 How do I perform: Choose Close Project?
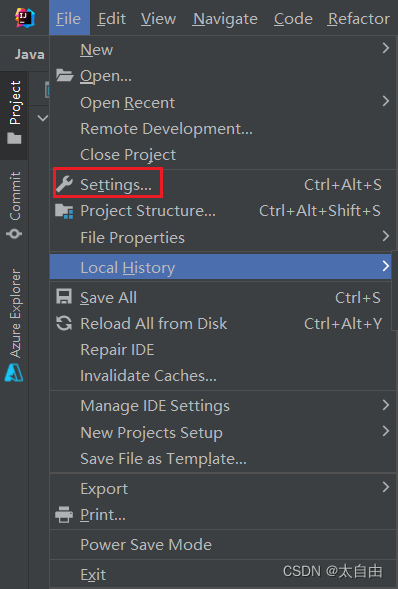tap(128, 155)
